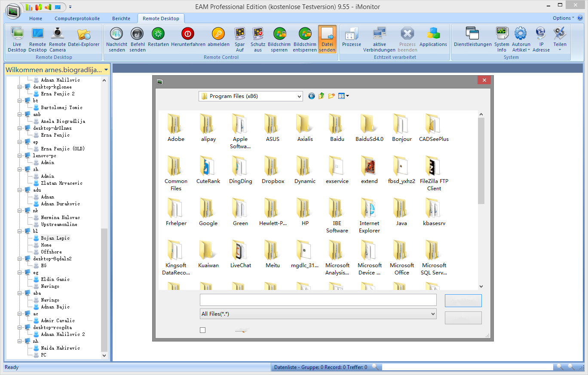588x375 pixels.
Task: Switch to the Computerprotokolle tab
Action: [x=77, y=18]
